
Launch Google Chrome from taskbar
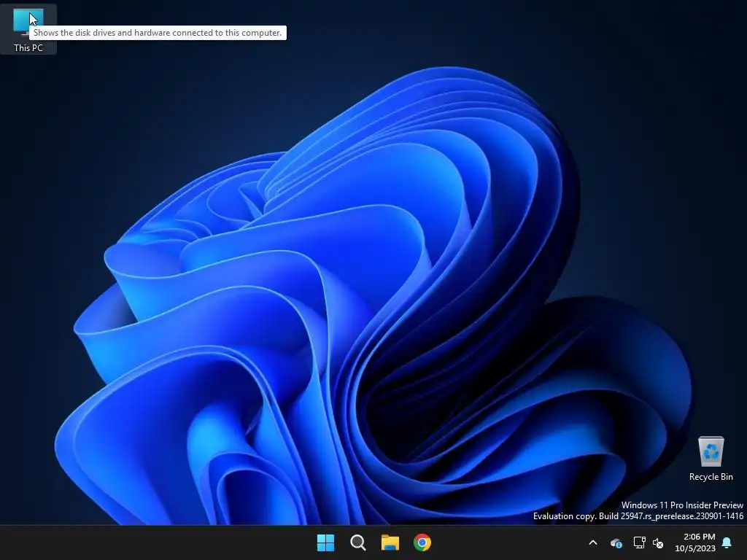(x=422, y=542)
